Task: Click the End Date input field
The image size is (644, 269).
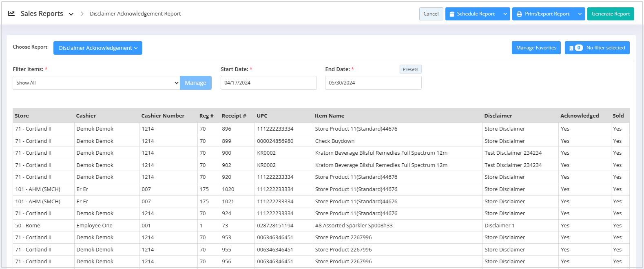Action: click(373, 83)
